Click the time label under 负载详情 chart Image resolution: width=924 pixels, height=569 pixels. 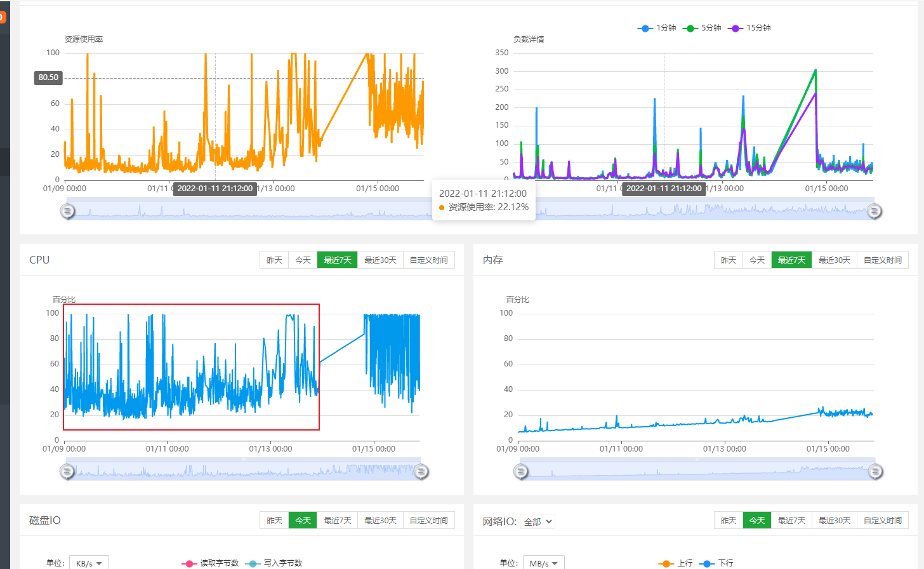(664, 189)
